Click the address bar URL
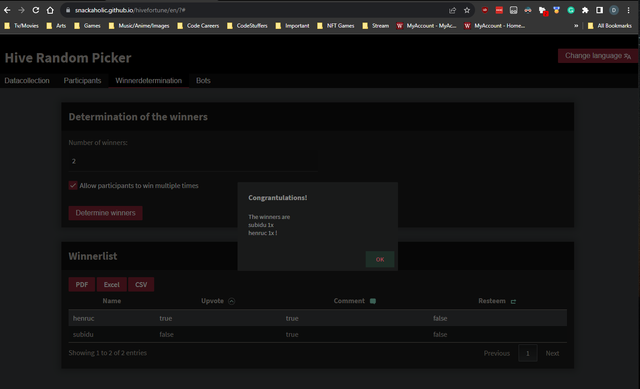 tap(130, 10)
